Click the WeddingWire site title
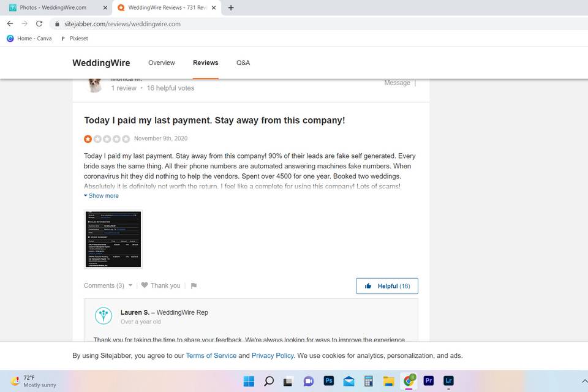Image resolution: width=588 pixels, height=392 pixels. [x=101, y=62]
